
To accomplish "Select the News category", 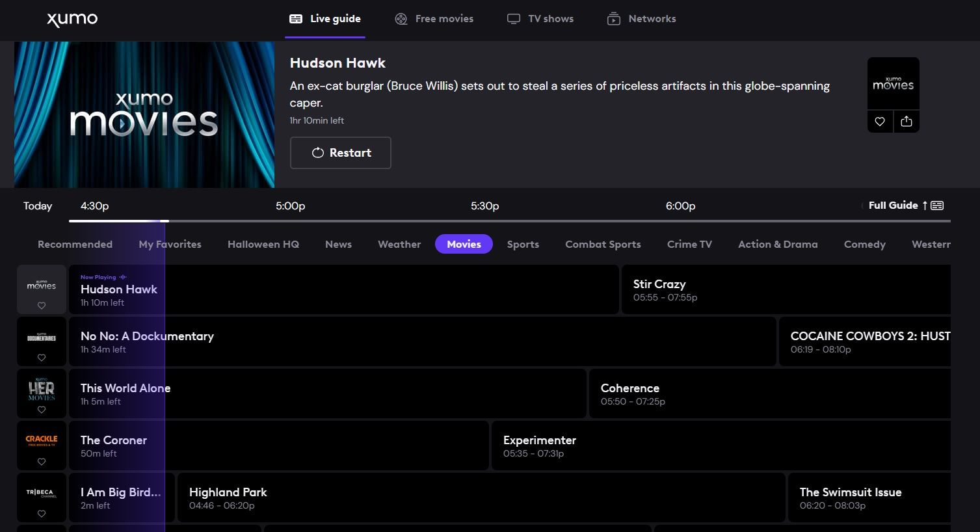I will pos(338,245).
